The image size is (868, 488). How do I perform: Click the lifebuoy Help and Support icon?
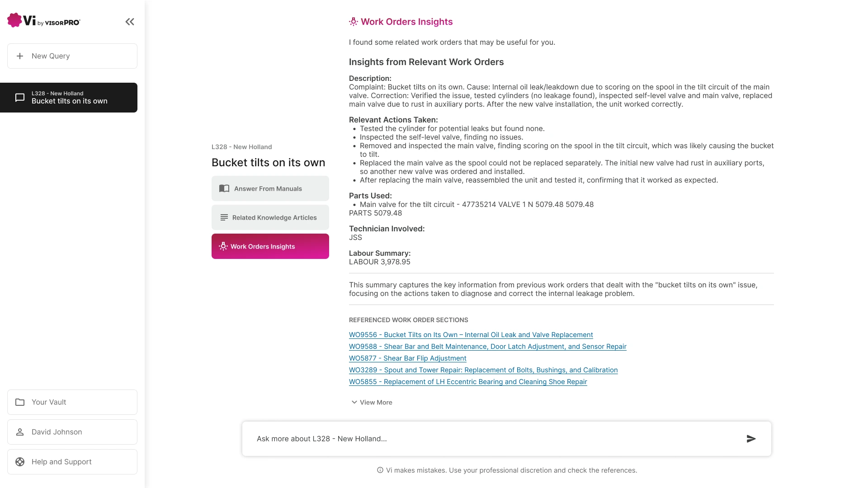pyautogui.click(x=20, y=462)
